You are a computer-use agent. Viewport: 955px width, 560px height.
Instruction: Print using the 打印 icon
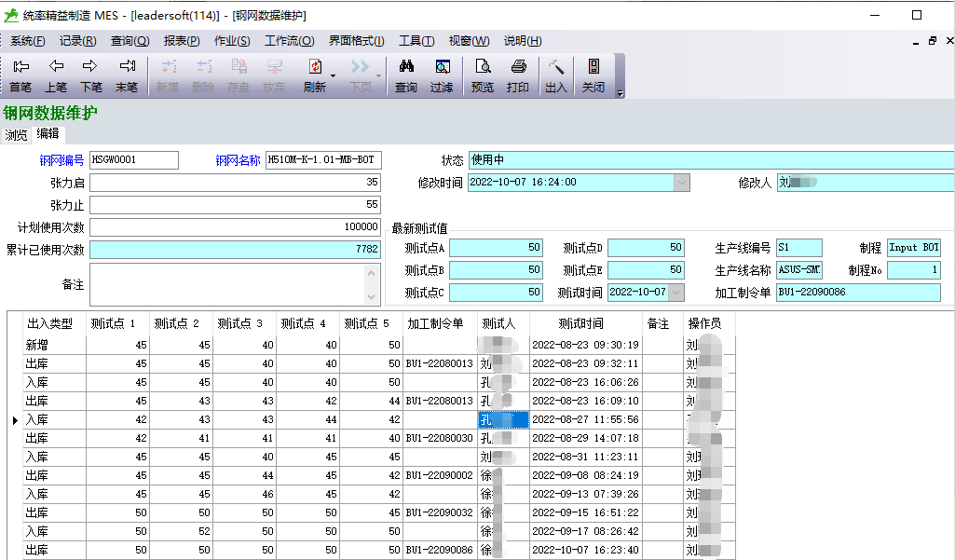(x=518, y=75)
